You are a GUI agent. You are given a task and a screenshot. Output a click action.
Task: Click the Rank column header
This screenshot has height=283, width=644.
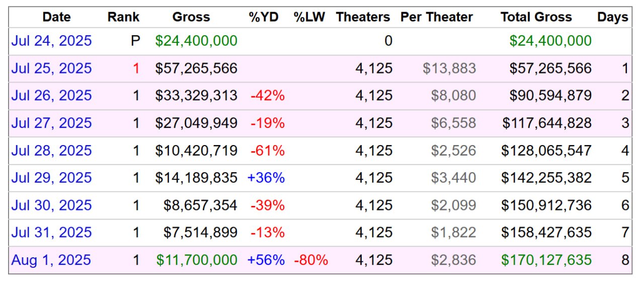[x=123, y=17]
